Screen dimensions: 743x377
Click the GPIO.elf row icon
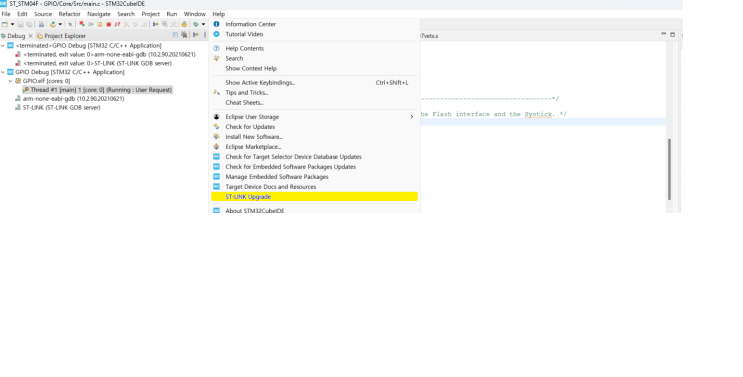18,81
